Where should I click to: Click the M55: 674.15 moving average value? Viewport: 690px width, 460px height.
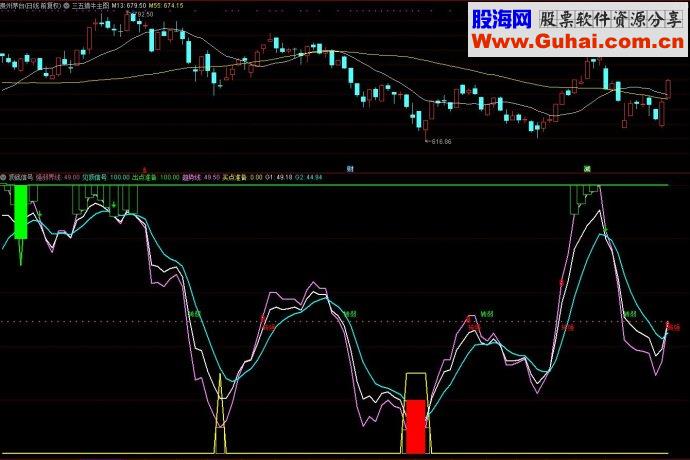click(166, 6)
